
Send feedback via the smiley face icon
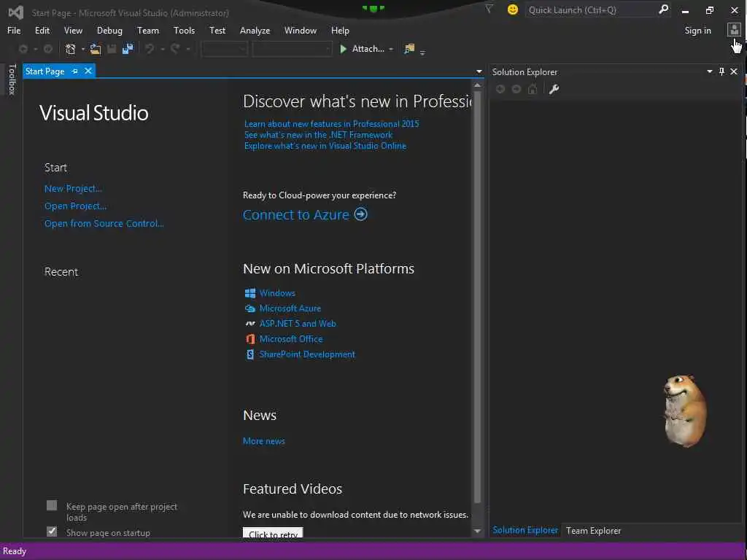[513, 9]
